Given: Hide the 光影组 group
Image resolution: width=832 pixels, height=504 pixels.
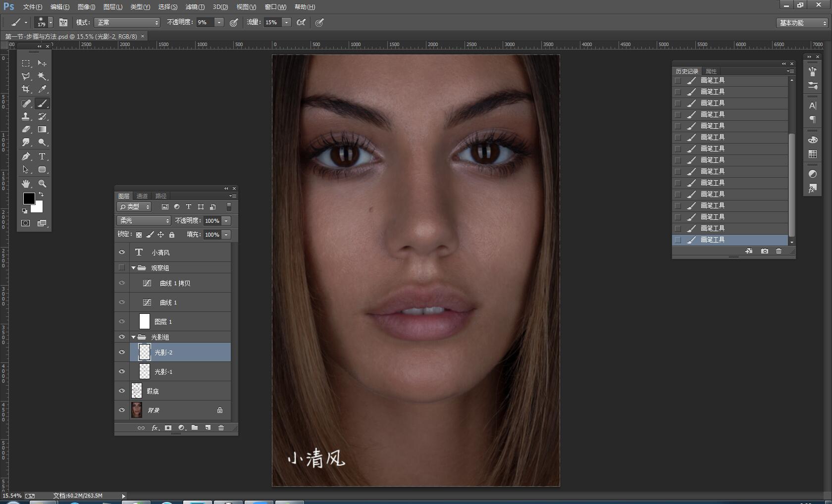Looking at the screenshot, I should (x=122, y=337).
